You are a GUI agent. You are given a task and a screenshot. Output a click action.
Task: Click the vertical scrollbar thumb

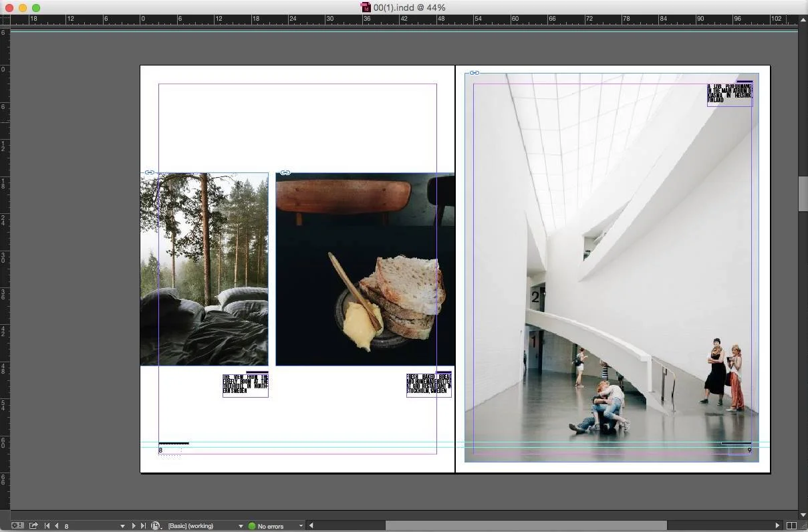pos(803,194)
